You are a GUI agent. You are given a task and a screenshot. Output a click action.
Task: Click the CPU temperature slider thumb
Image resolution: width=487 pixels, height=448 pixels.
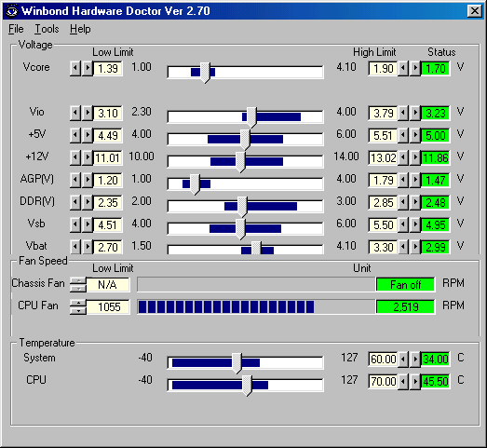(247, 386)
